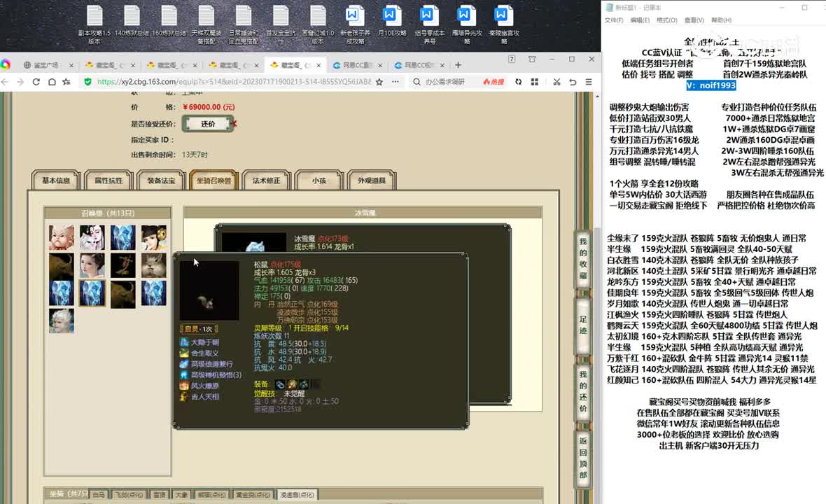This screenshot has width=826, height=504.
Task: Open 足迹 side button
Action: click(x=582, y=325)
